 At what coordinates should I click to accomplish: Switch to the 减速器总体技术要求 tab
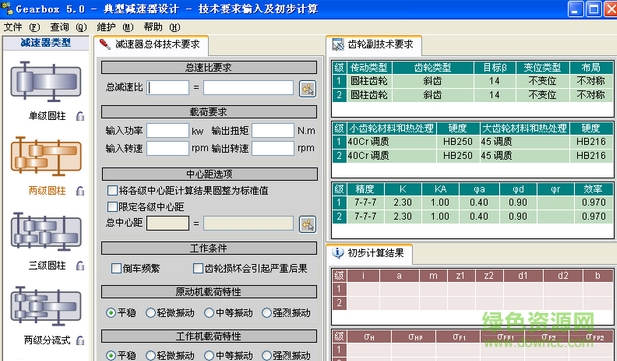151,45
